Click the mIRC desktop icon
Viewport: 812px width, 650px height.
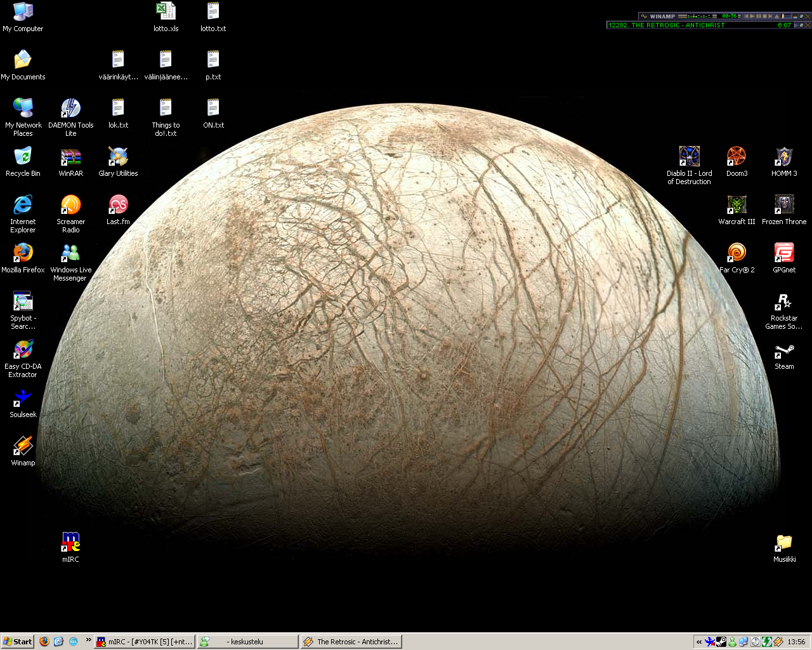tap(70, 543)
